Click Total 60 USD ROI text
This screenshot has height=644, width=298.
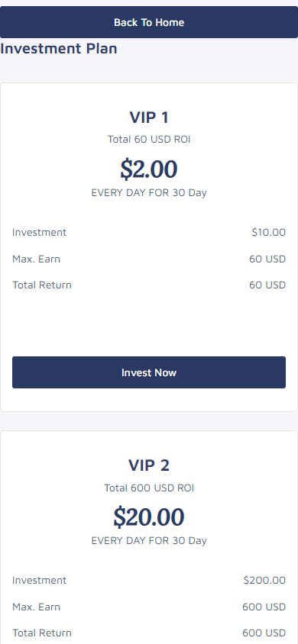click(149, 139)
